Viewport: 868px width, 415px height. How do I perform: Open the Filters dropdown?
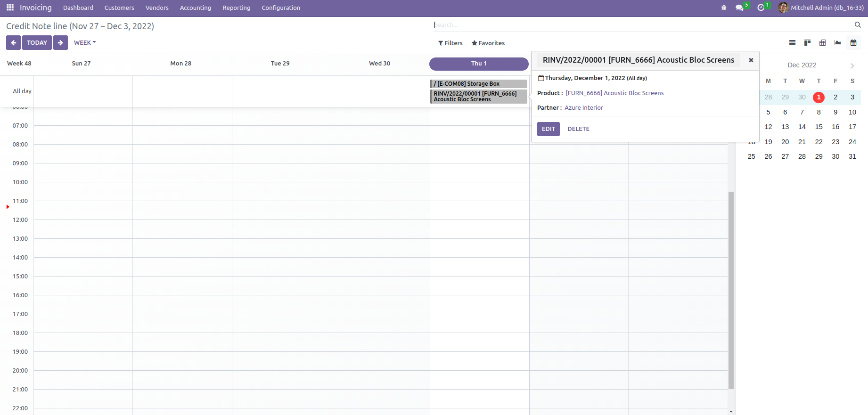click(450, 43)
